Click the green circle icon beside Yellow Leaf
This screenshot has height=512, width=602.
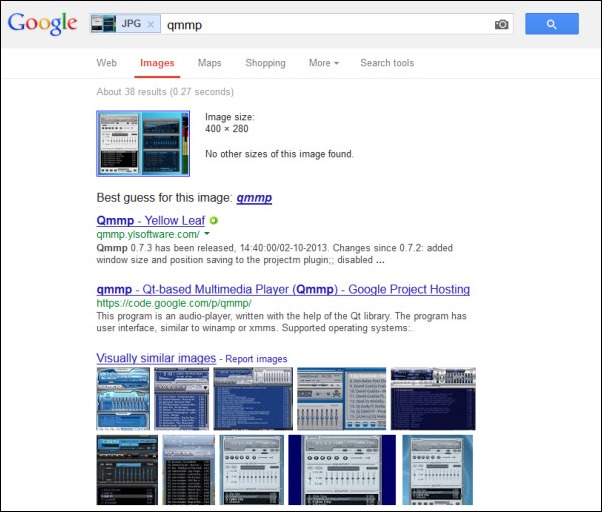click(213, 220)
